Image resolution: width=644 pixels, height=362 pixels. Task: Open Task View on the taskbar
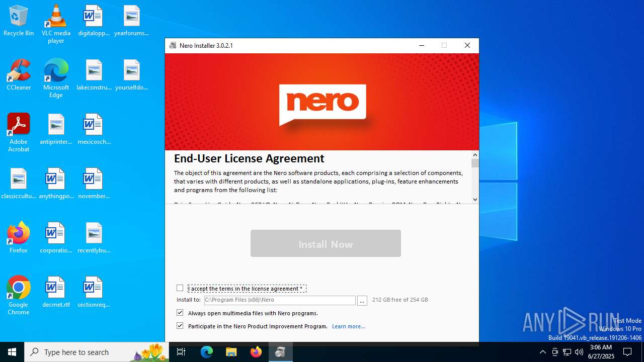181,352
